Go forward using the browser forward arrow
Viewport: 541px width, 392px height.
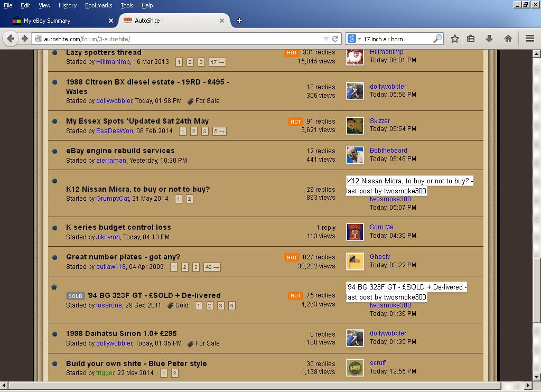pyautogui.click(x=24, y=39)
